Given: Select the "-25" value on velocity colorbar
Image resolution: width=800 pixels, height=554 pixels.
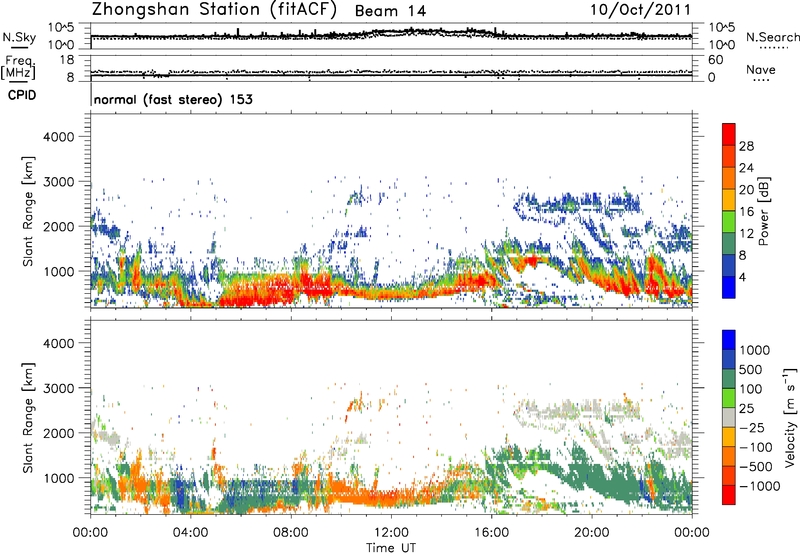Looking at the screenshot, I should pos(752,428).
